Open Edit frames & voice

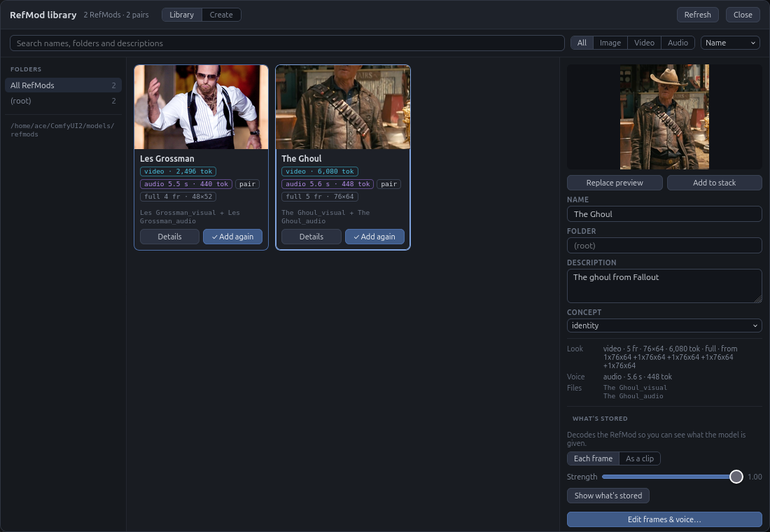tap(664, 519)
